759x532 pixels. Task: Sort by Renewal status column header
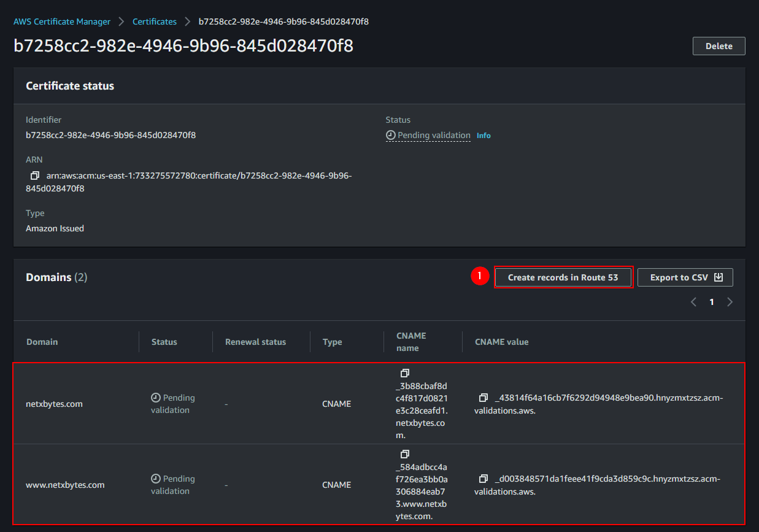(255, 342)
